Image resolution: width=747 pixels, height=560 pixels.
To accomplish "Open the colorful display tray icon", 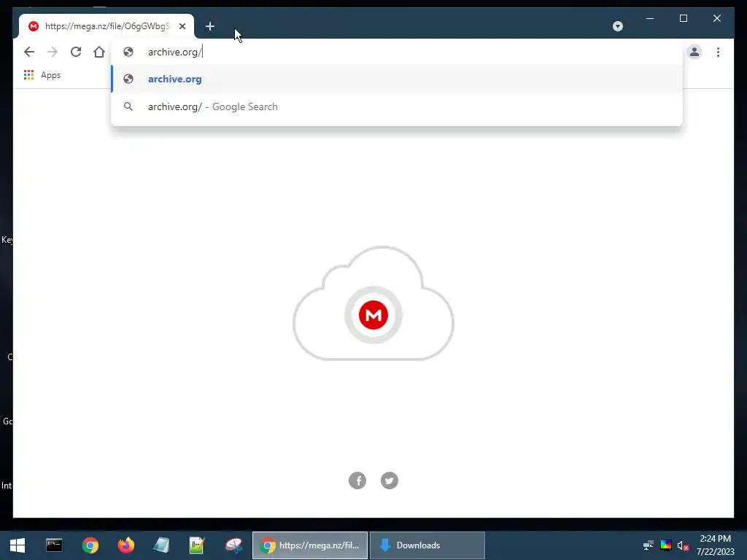I will click(x=666, y=545).
